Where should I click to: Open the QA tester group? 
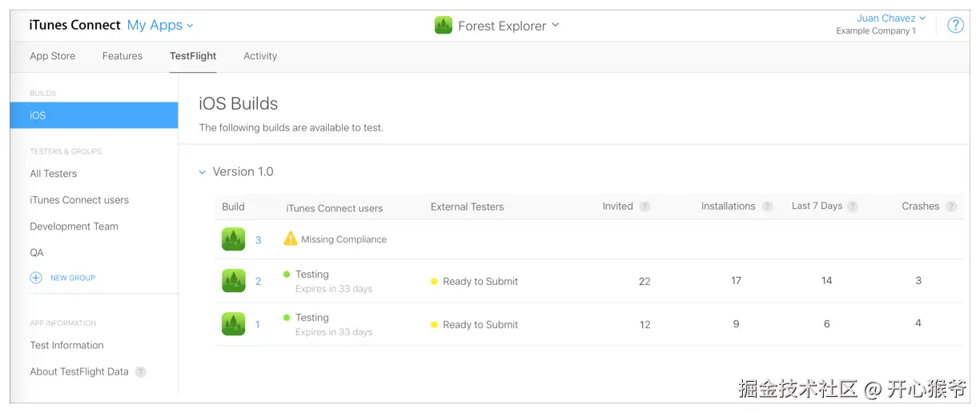pos(37,253)
